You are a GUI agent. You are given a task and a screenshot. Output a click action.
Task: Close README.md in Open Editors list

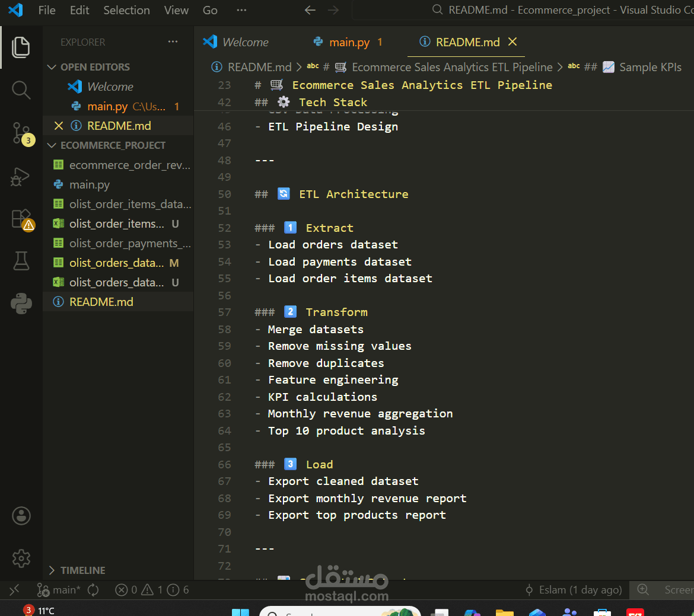tap(58, 126)
